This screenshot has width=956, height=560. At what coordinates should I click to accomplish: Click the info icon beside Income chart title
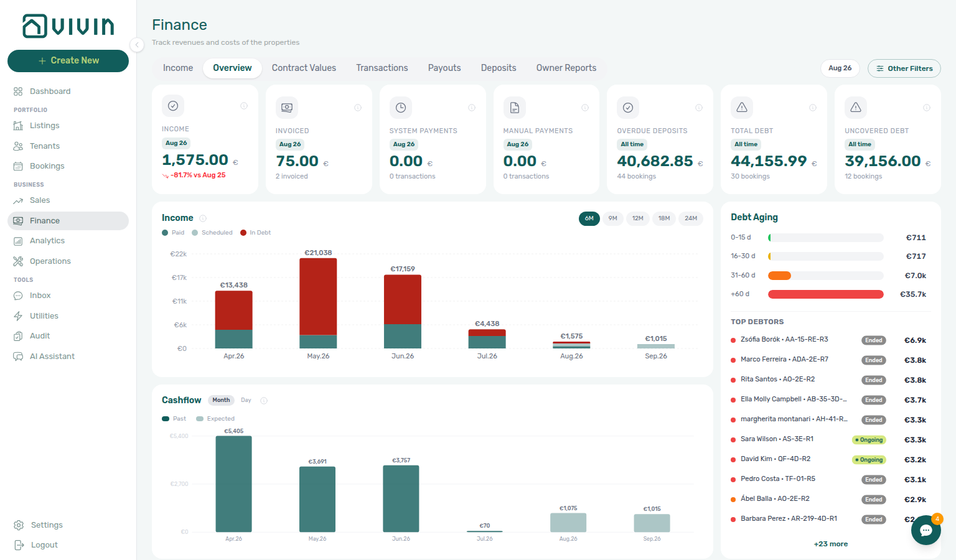203,218
